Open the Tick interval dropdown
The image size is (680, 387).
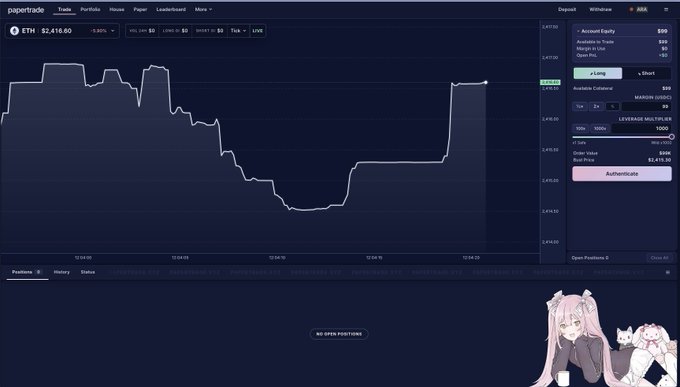pos(238,31)
